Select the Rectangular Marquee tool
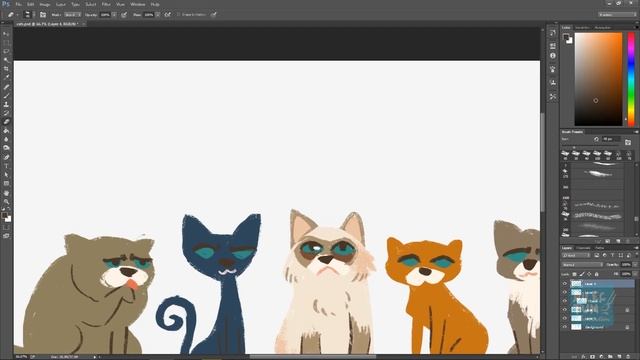Image resolution: width=640 pixels, height=360 pixels. (x=6, y=42)
